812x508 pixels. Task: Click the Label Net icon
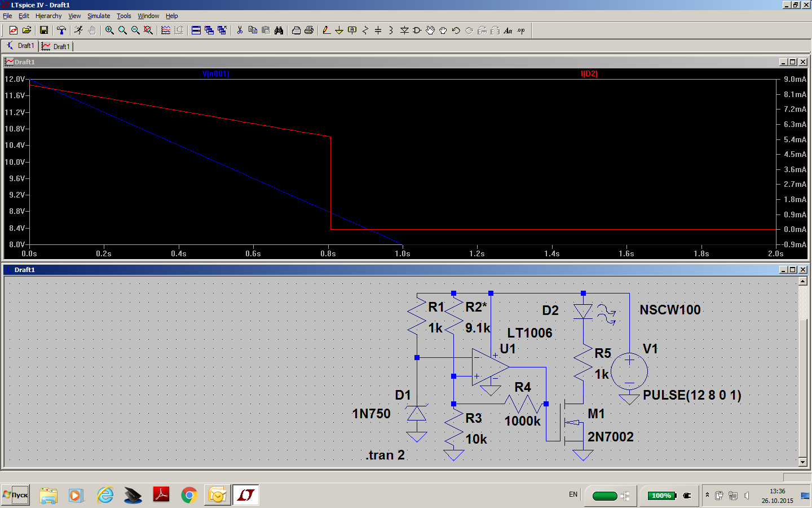click(352, 30)
